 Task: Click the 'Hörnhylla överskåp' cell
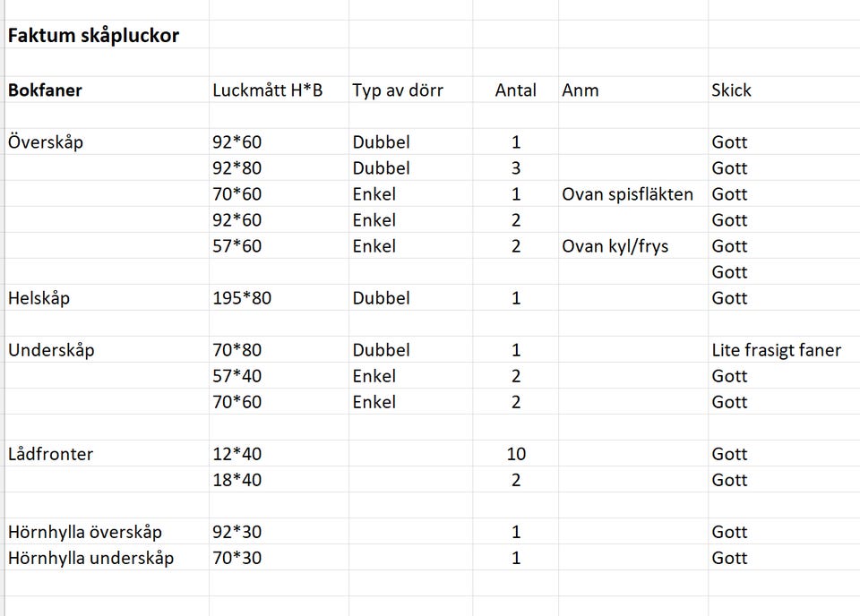(85, 532)
